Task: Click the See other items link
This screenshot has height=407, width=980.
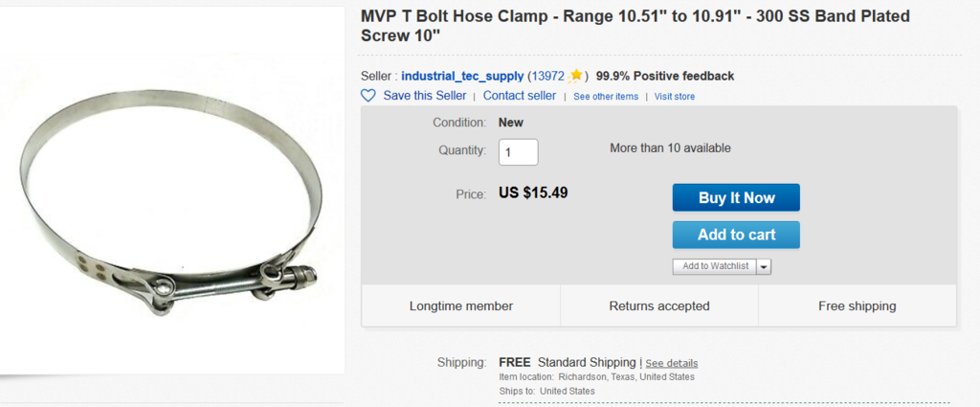Action: [x=606, y=97]
